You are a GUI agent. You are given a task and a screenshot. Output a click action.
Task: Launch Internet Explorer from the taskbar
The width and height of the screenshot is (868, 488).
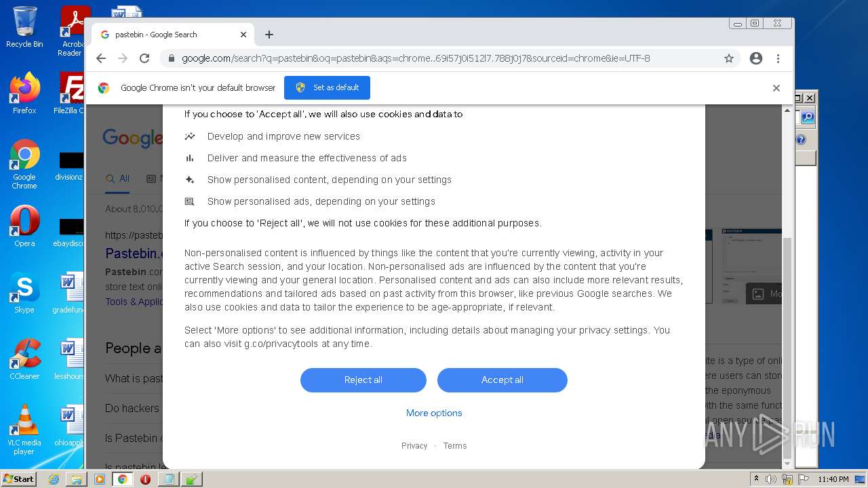click(x=54, y=479)
